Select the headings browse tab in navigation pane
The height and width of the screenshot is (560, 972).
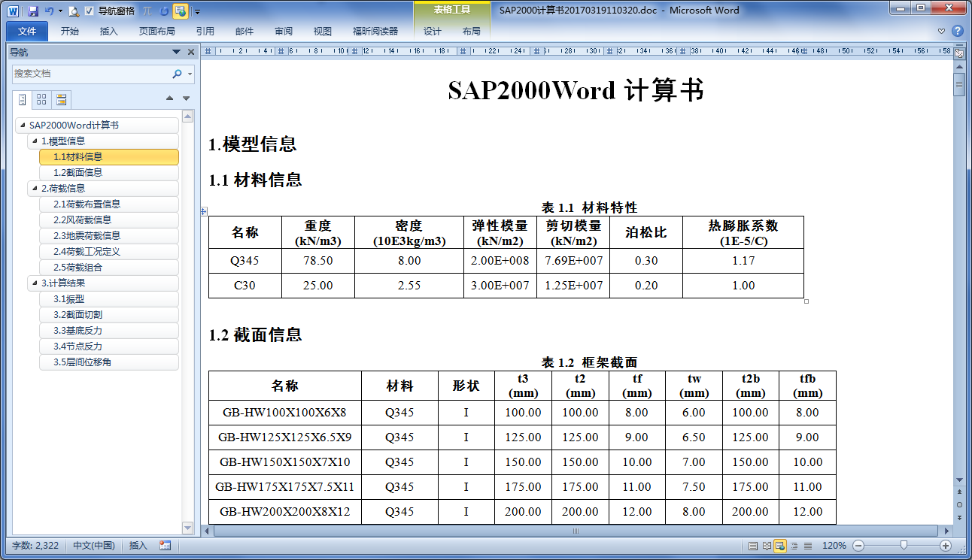point(23,99)
